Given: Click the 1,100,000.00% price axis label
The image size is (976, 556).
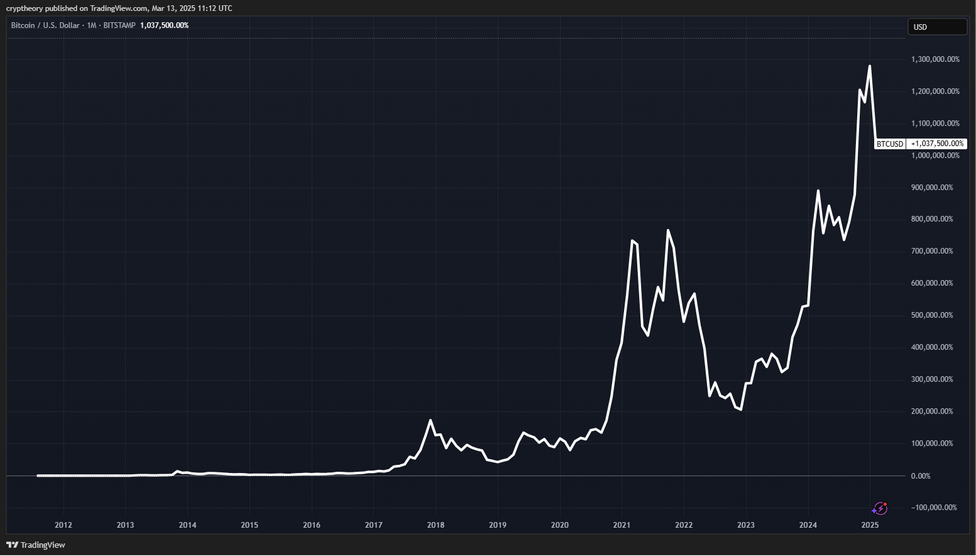Looking at the screenshot, I should click(936, 123).
